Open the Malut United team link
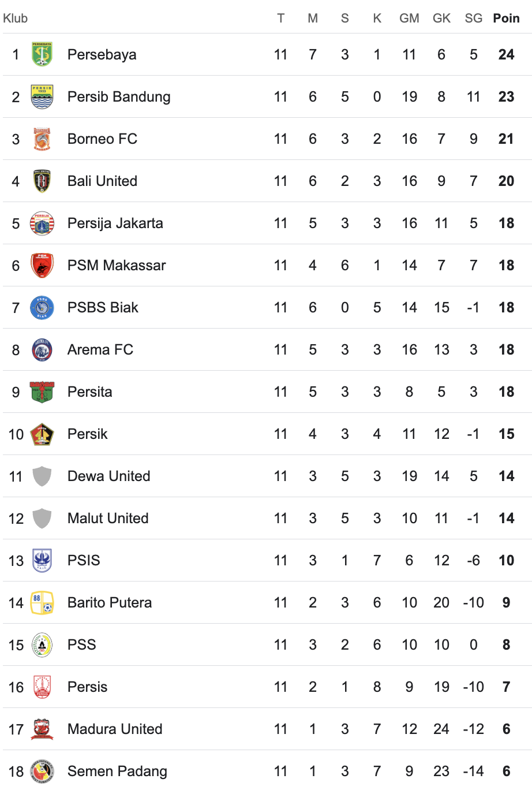 [108, 518]
